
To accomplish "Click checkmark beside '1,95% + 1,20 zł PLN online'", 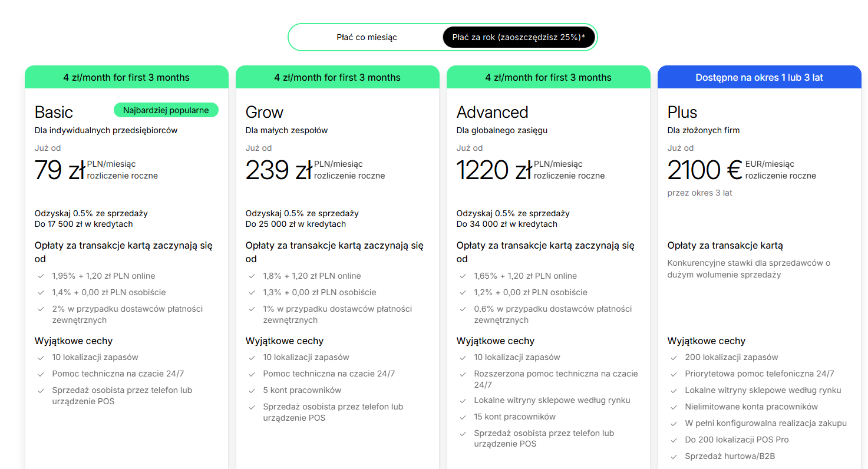I will (41, 276).
